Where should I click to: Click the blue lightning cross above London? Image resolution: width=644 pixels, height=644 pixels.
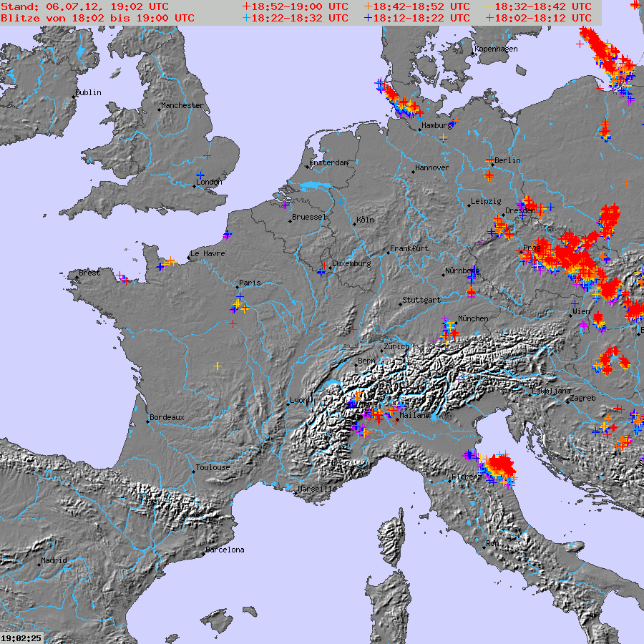click(200, 175)
